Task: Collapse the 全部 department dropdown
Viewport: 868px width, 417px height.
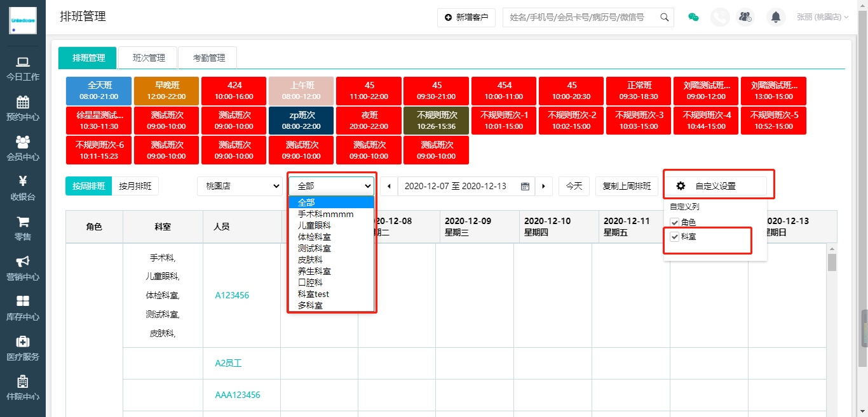Action: point(331,186)
